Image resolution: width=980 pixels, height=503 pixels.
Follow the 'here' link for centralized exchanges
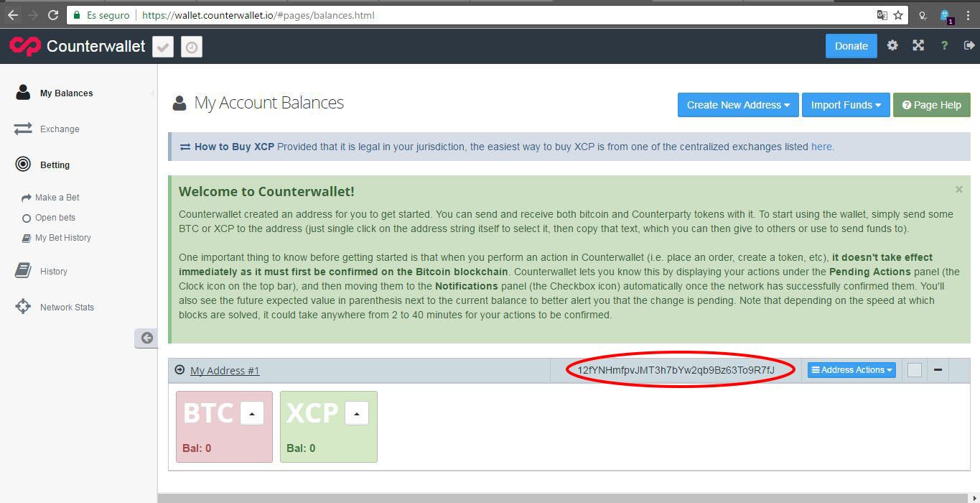[x=821, y=147]
